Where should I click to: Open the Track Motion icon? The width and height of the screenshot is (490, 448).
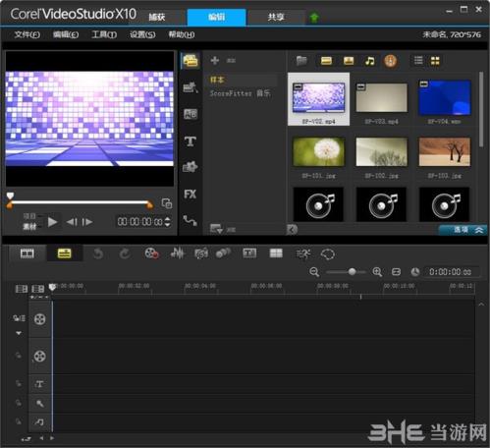pos(223,253)
